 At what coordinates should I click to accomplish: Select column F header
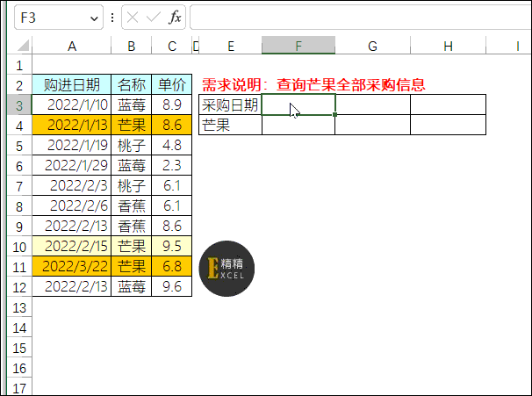pyautogui.click(x=298, y=46)
